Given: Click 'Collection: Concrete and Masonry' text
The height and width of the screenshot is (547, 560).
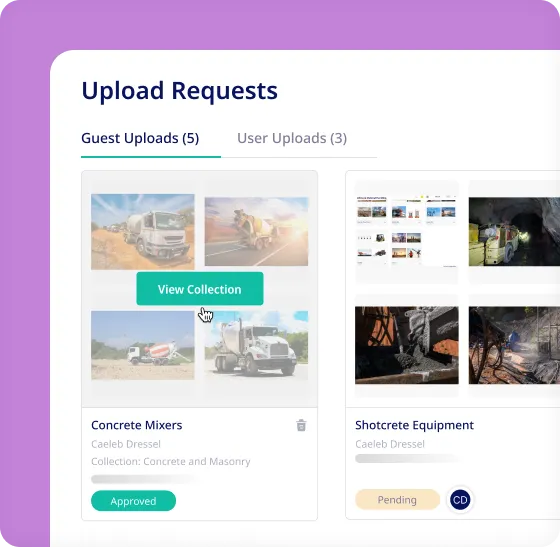Looking at the screenshot, I should click(171, 461).
